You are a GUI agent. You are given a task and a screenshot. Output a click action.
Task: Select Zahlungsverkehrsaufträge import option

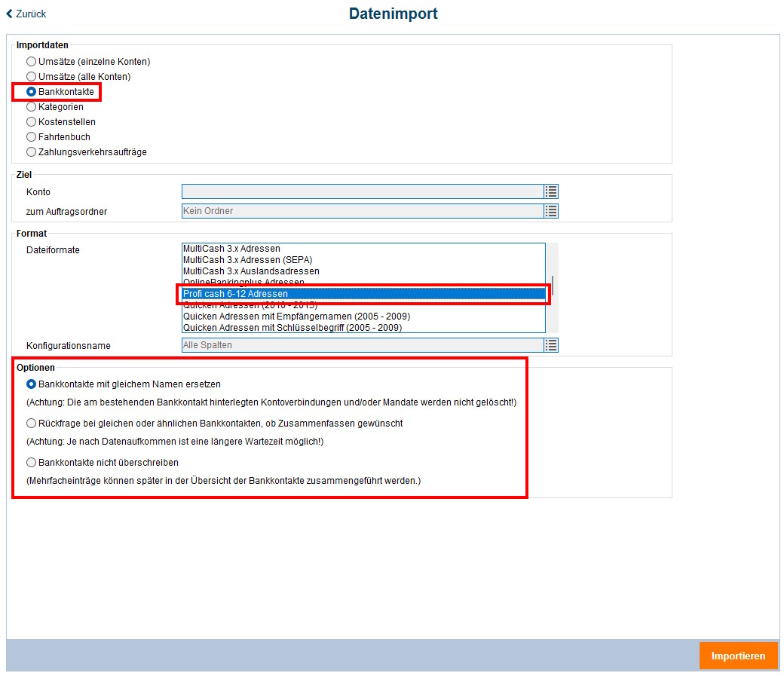click(x=31, y=151)
